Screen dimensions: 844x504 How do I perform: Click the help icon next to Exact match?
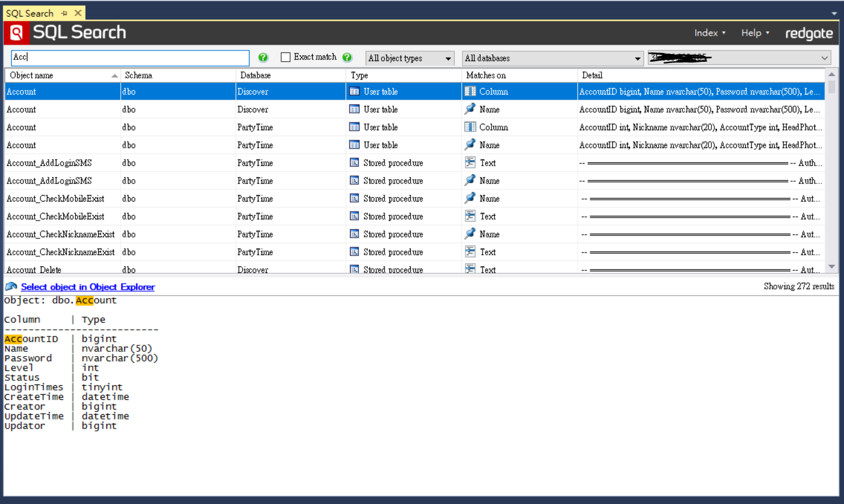pyautogui.click(x=347, y=58)
